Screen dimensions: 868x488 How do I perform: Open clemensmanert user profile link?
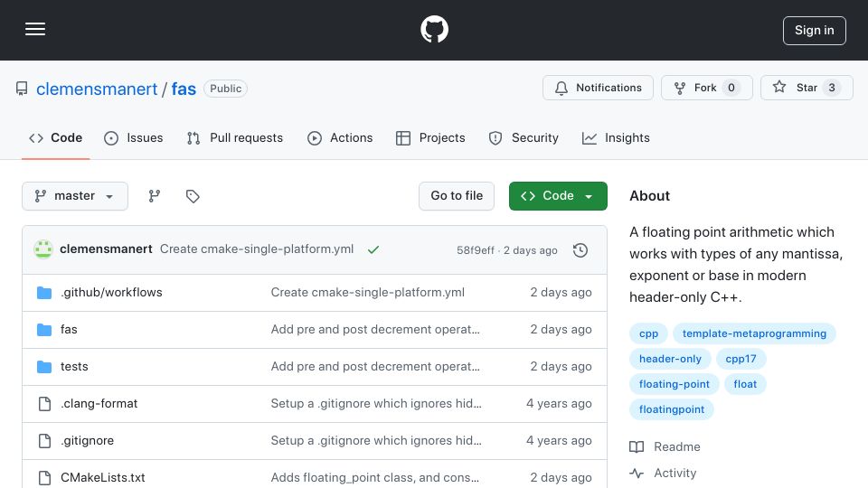[x=97, y=89]
